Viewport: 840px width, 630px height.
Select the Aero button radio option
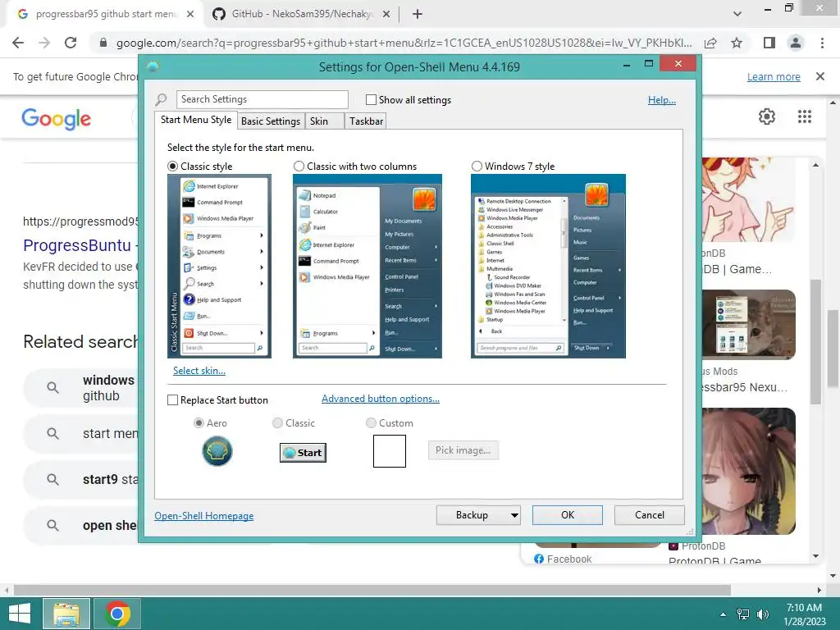199,423
